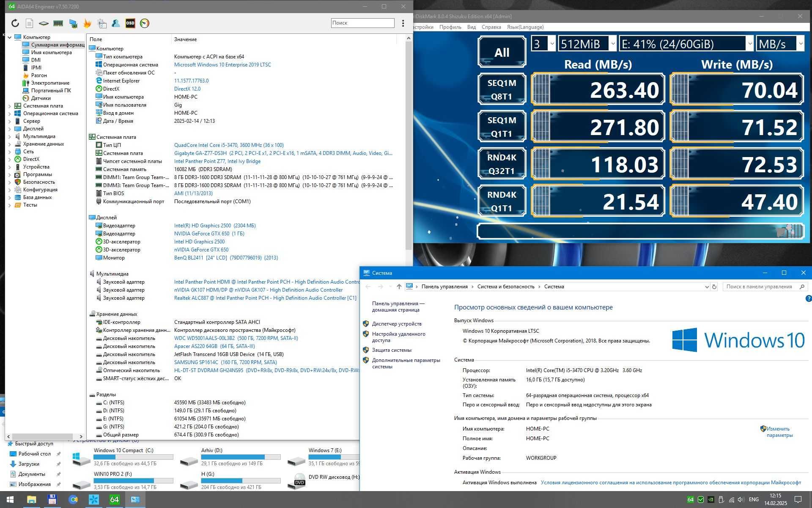812x508 pixels.
Task: Collapse the Компьютер tree node
Action: pos(9,37)
